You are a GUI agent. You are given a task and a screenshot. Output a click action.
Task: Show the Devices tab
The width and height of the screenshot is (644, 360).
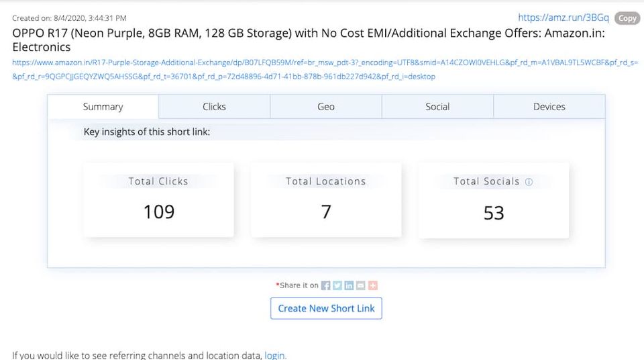(x=549, y=107)
